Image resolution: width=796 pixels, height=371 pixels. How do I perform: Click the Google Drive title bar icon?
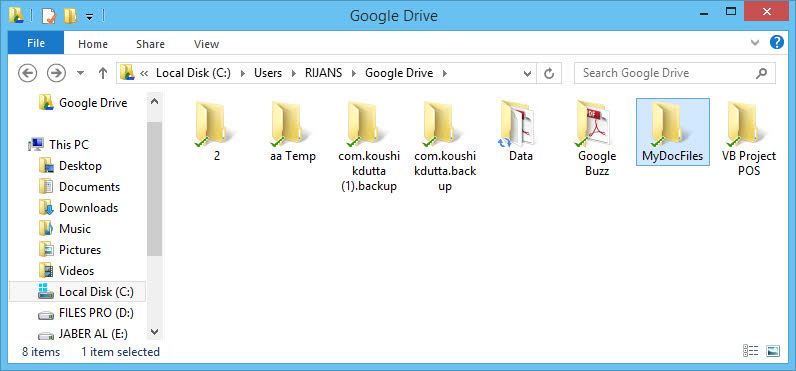tap(16, 15)
